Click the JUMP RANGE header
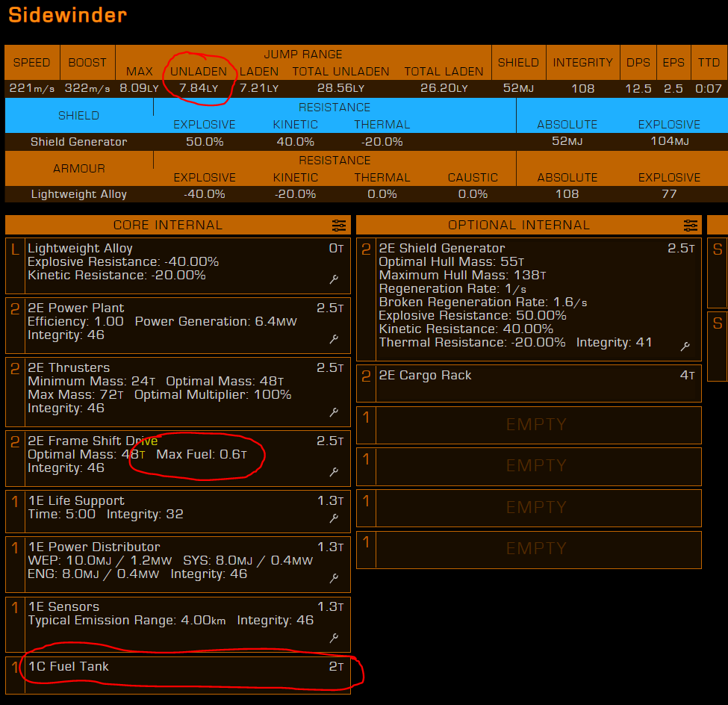Viewport: 728px width, 705px height. [x=303, y=55]
